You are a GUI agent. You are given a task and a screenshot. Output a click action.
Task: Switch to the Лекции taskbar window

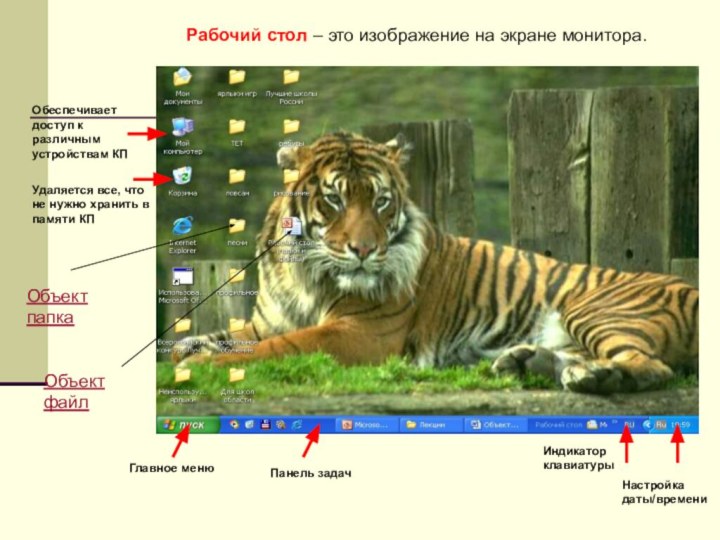point(429,425)
